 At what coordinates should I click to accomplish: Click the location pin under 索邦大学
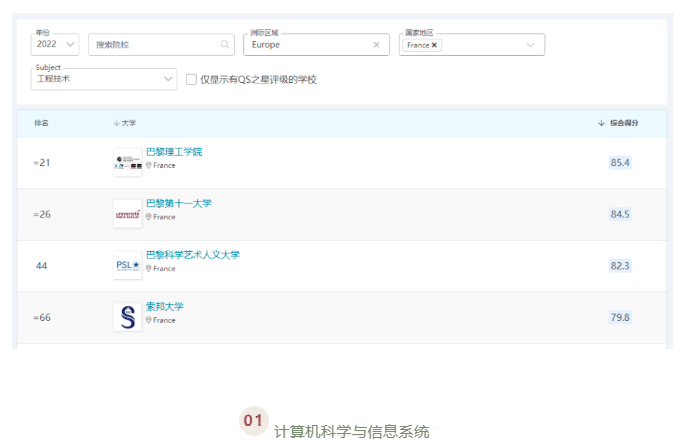tap(149, 320)
